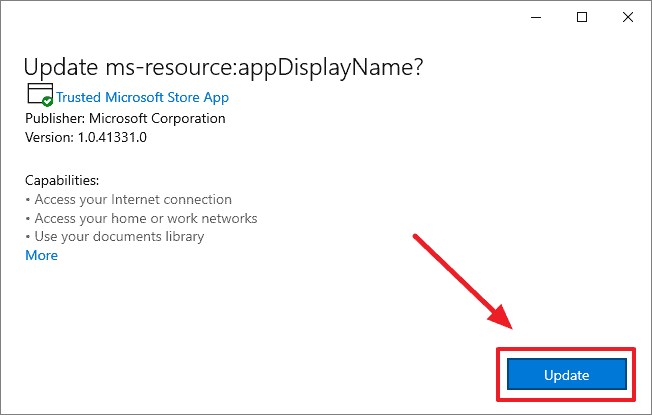Click the 'Version: 1.0.41331.0' text
The width and height of the screenshot is (652, 415).
pos(86,137)
